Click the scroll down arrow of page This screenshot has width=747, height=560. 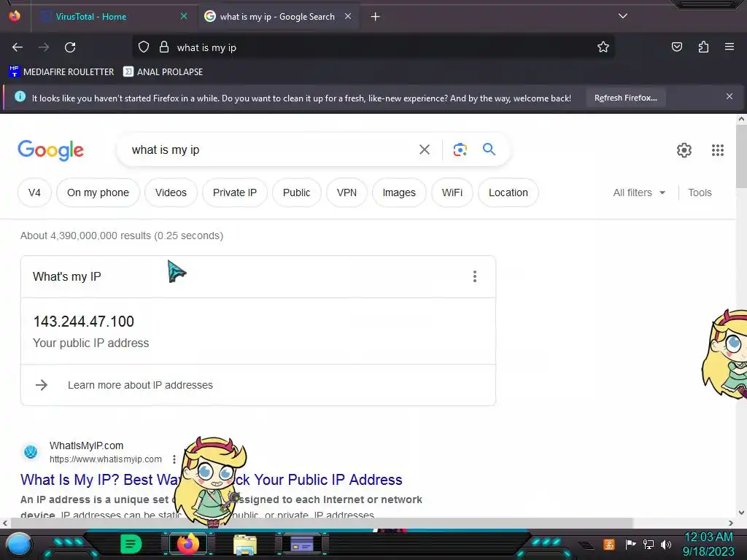741,513
